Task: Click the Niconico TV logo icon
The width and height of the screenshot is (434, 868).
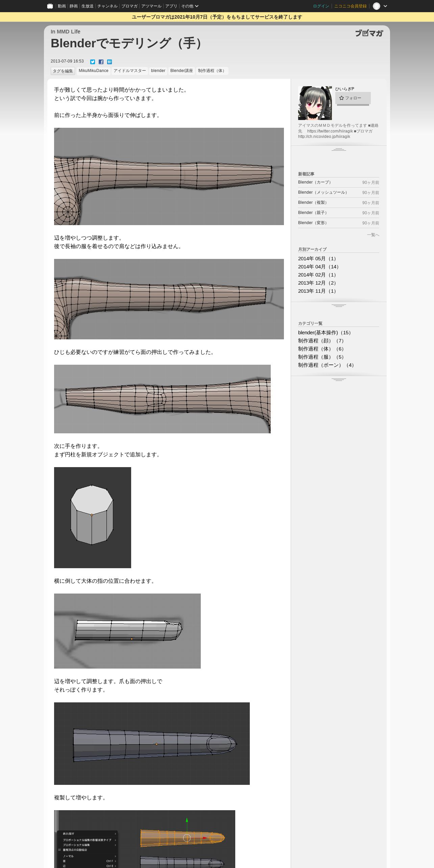Action: [x=50, y=6]
